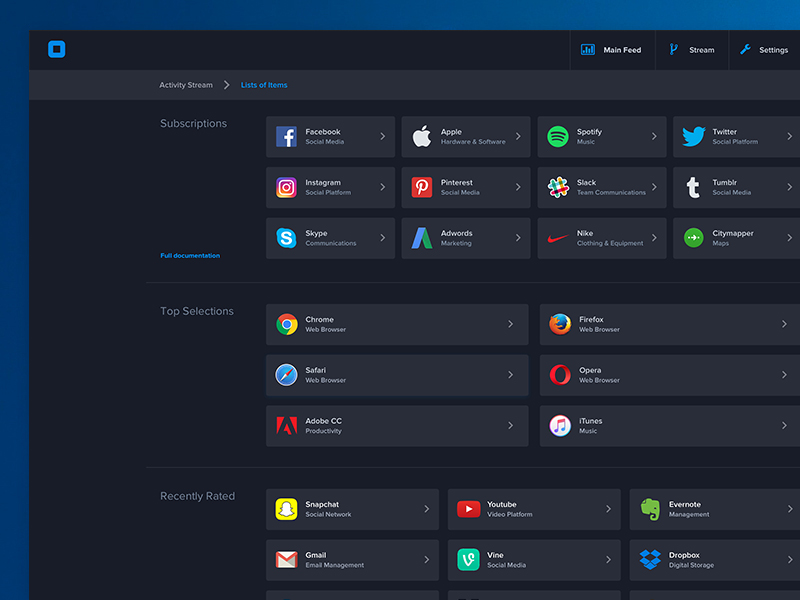Expand the Safari row arrow
The image size is (800, 600).
point(510,375)
